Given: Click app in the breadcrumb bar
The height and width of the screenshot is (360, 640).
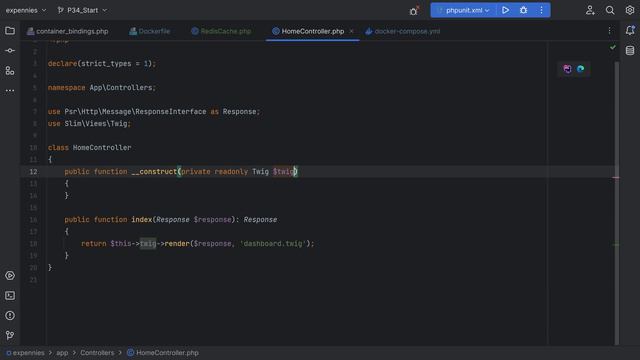Looking at the screenshot, I should 62,353.
